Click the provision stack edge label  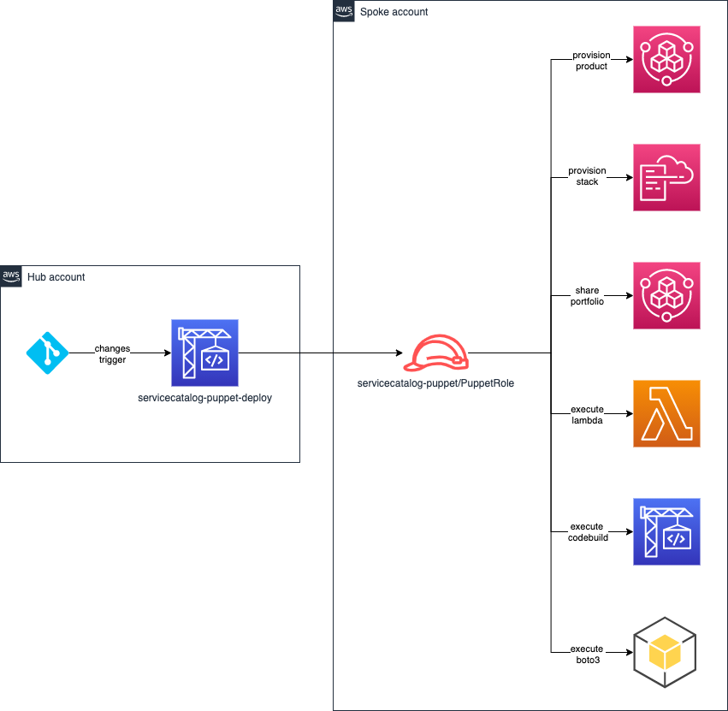588,176
